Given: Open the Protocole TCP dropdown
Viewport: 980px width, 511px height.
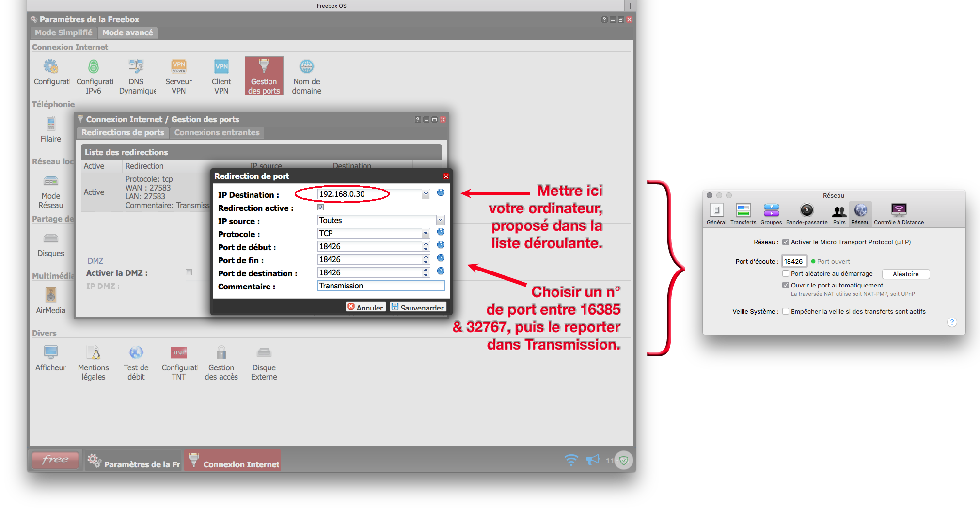Looking at the screenshot, I should coord(426,234).
